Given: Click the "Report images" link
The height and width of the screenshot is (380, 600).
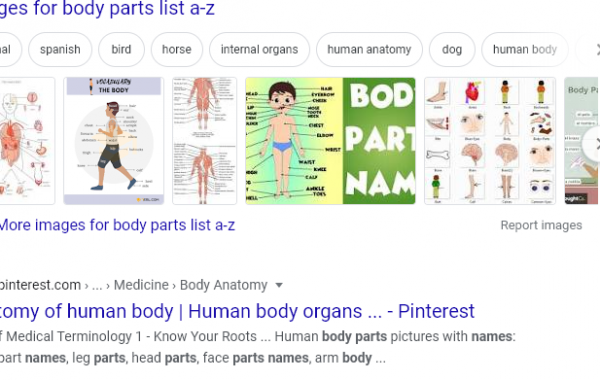Looking at the screenshot, I should click(x=541, y=225).
